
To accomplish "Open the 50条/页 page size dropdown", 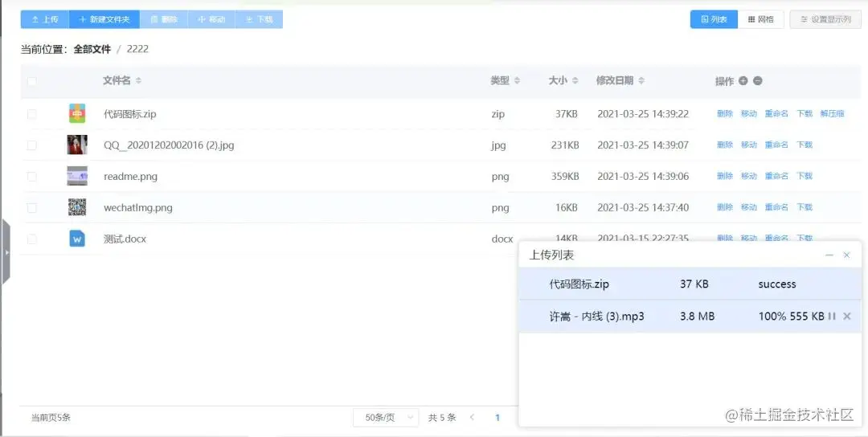I will pyautogui.click(x=386, y=418).
